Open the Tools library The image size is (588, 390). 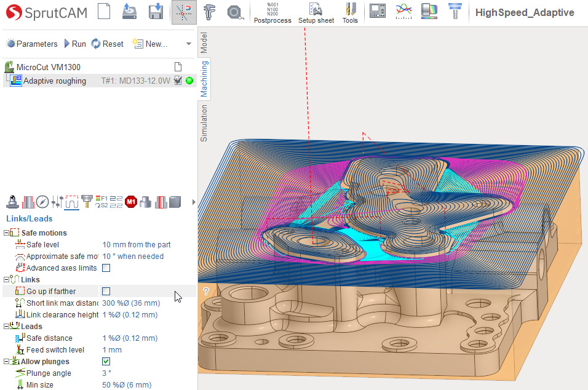pyautogui.click(x=350, y=13)
